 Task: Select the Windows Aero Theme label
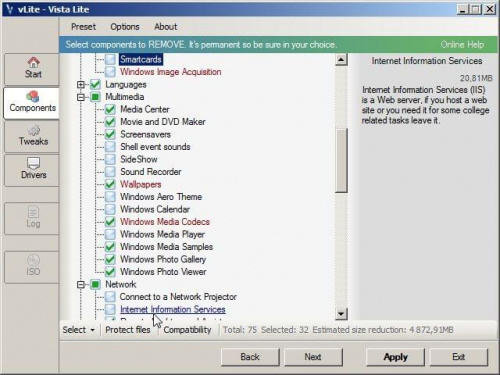(x=161, y=197)
